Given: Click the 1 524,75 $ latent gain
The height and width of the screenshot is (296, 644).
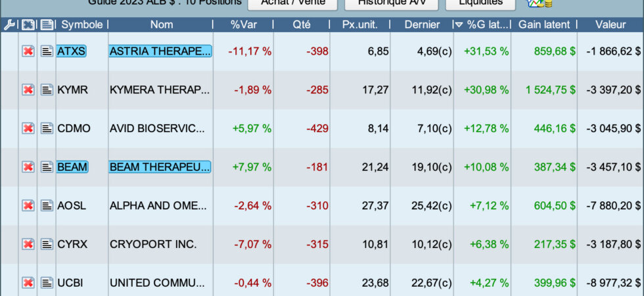Looking at the screenshot, I should pos(551,89).
